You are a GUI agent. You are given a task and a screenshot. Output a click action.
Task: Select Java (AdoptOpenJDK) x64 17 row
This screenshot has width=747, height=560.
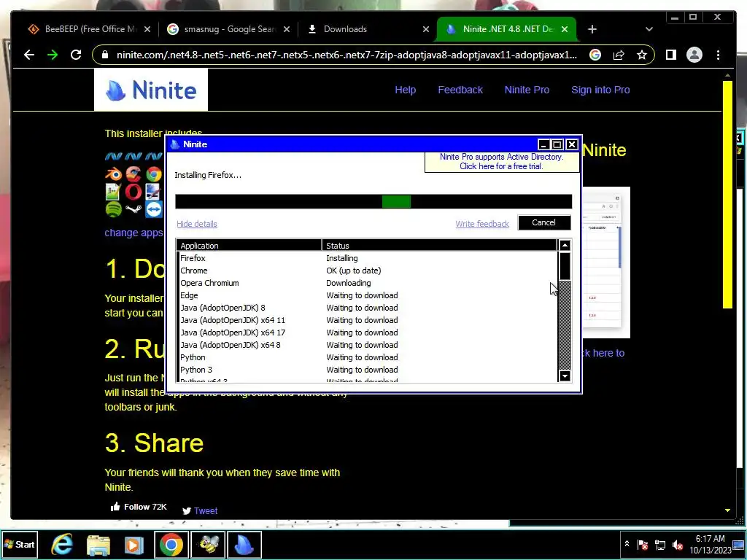(367, 332)
